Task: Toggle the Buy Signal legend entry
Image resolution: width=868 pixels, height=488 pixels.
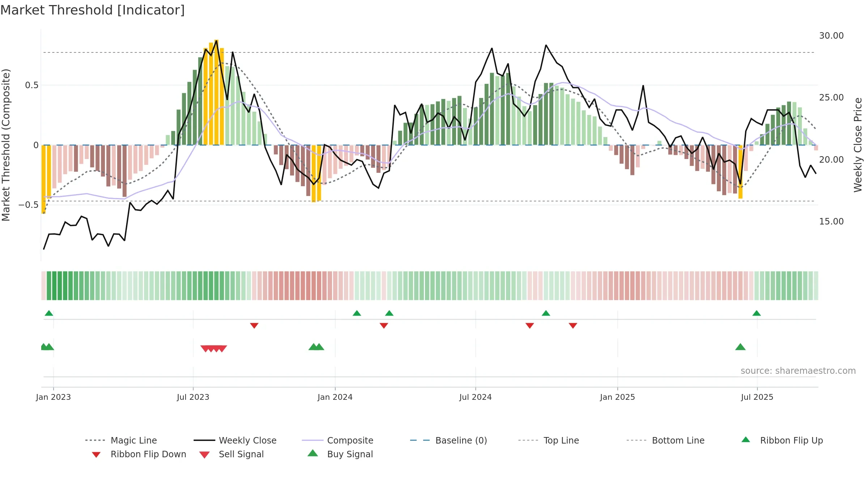Action: pos(340,454)
